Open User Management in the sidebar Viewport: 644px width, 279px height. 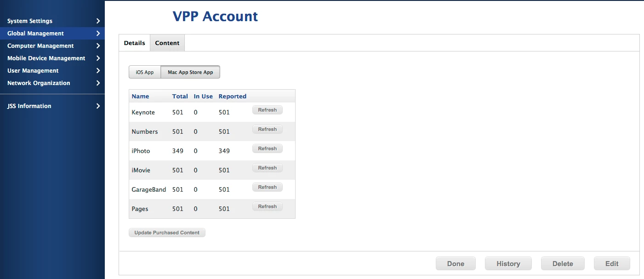(x=52, y=71)
